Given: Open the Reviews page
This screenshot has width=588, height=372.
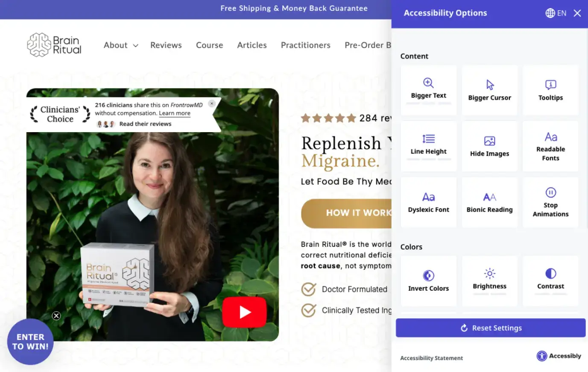Looking at the screenshot, I should [x=166, y=45].
